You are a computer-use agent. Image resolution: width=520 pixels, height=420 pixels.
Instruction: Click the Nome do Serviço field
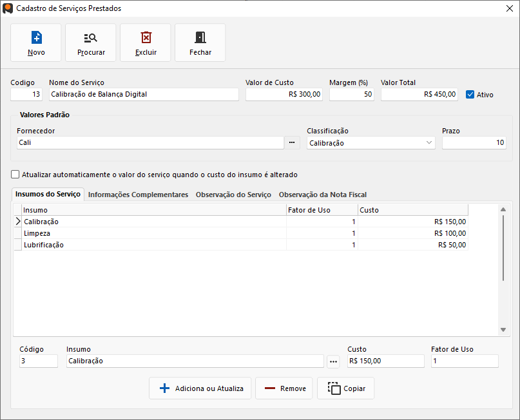point(144,94)
